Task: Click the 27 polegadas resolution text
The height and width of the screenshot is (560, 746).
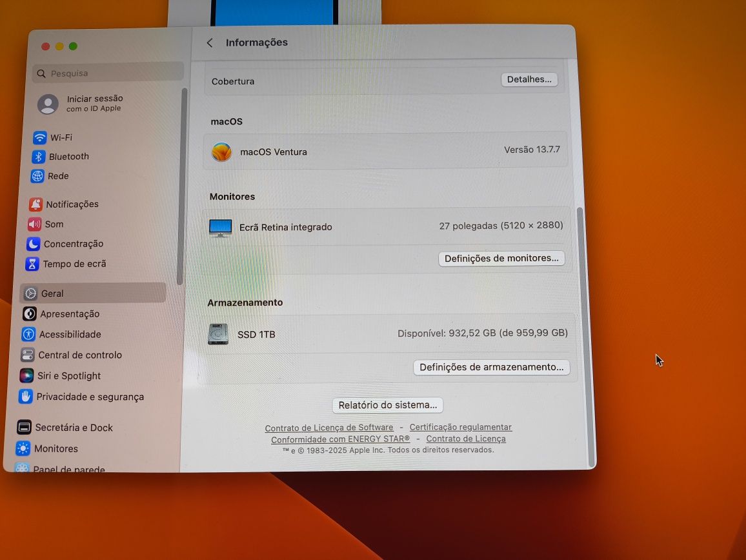Action: (x=501, y=226)
